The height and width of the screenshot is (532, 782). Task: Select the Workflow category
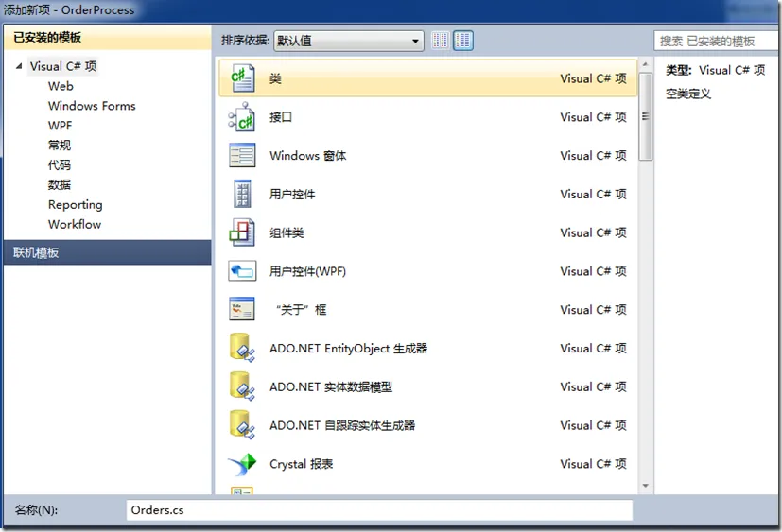[x=75, y=224]
